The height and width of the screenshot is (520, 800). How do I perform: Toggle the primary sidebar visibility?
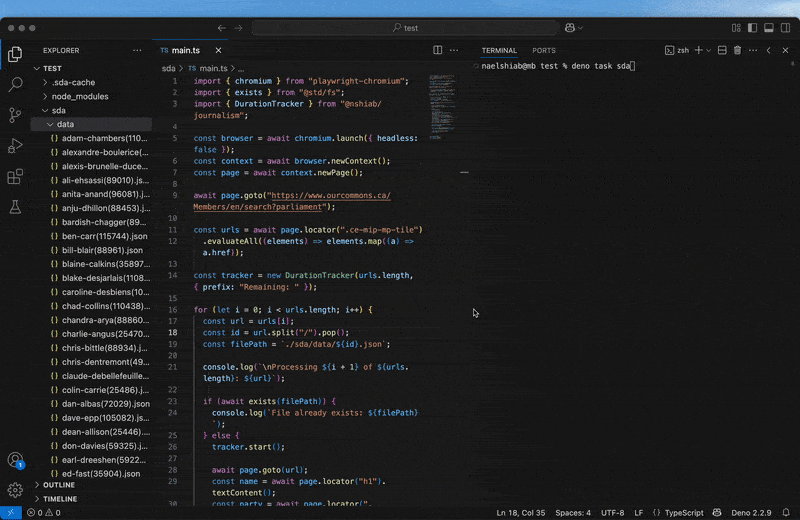coord(752,28)
